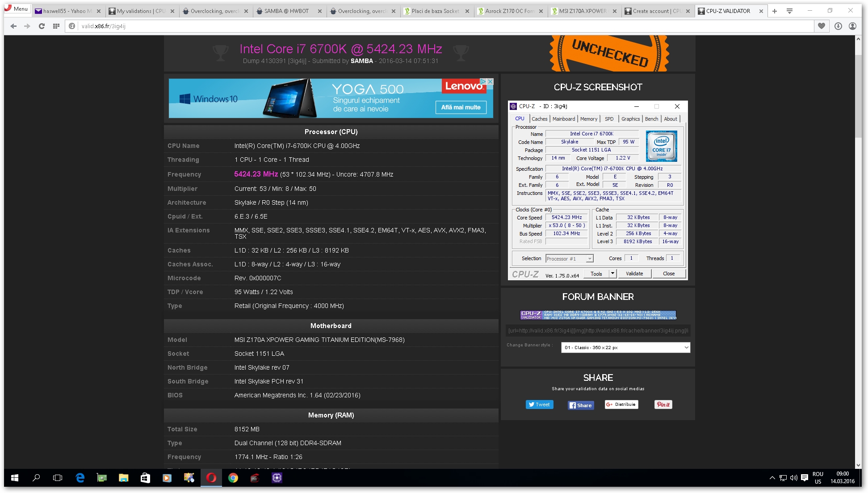Switch to My validations tab
This screenshot has height=493, width=868.
point(141,11)
